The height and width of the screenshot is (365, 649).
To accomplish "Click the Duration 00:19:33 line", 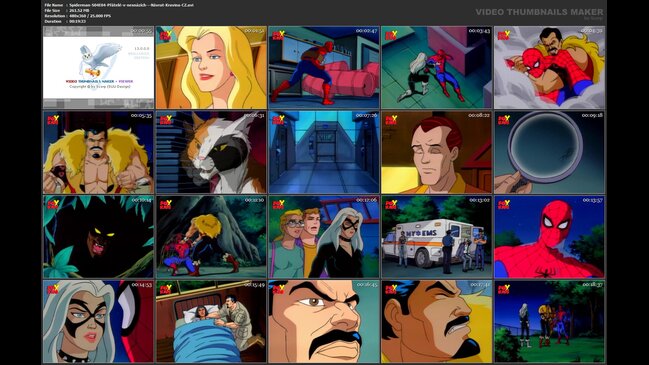I will click(65, 21).
